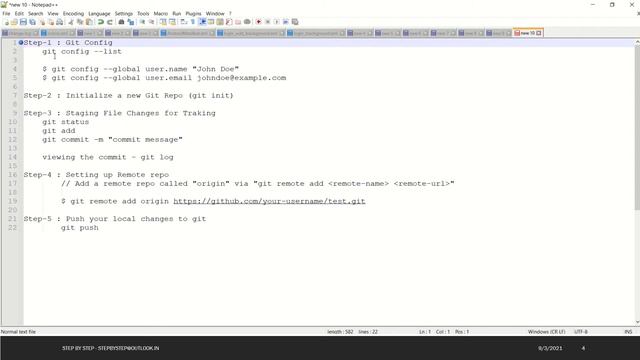The height and width of the screenshot is (360, 640).
Task: Click the 'git commit -m' line
Action: pos(112,140)
